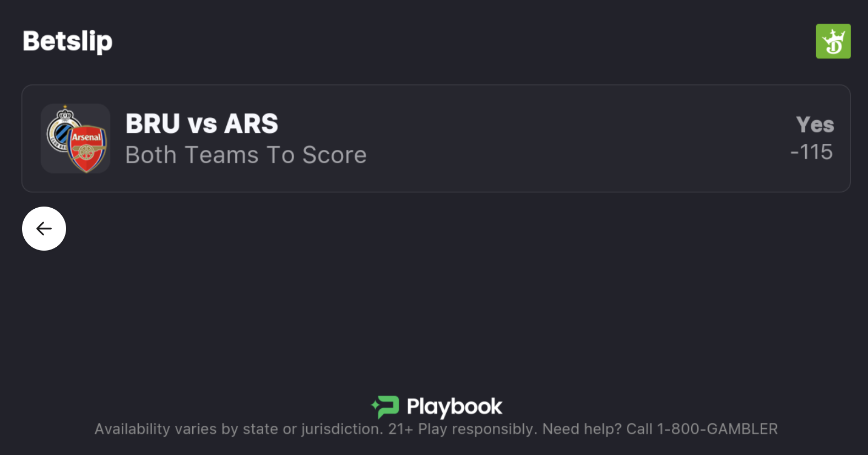
Task: Click the BRU team abbreviation
Action: (x=153, y=123)
